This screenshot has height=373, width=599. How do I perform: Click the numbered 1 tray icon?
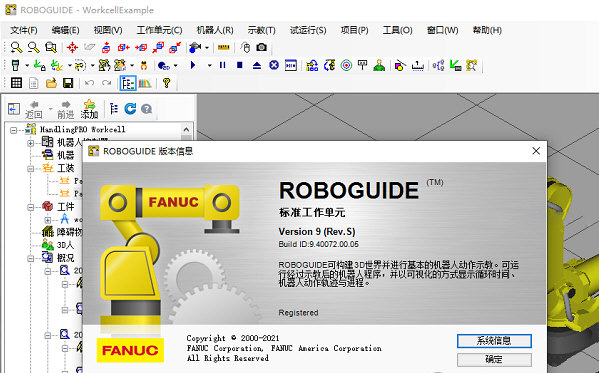418,66
